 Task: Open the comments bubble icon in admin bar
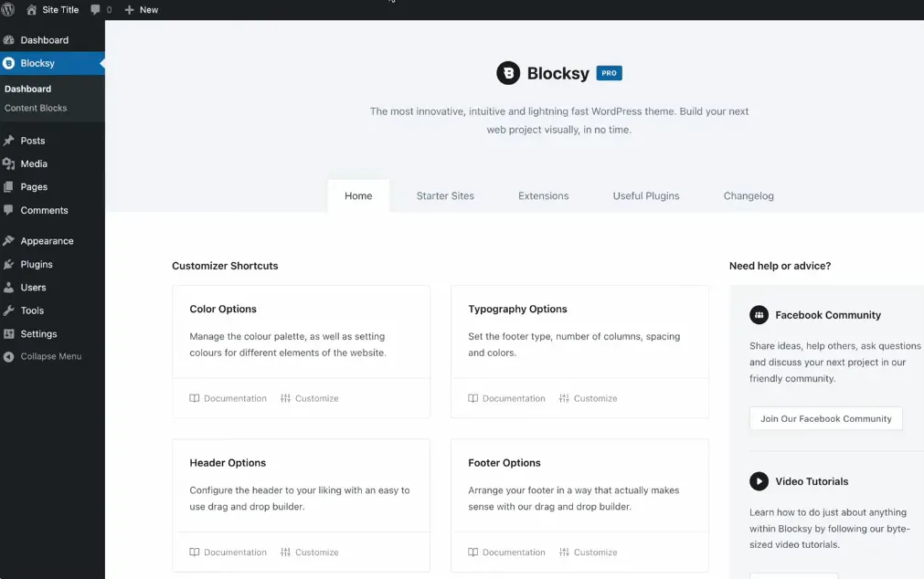pos(96,10)
